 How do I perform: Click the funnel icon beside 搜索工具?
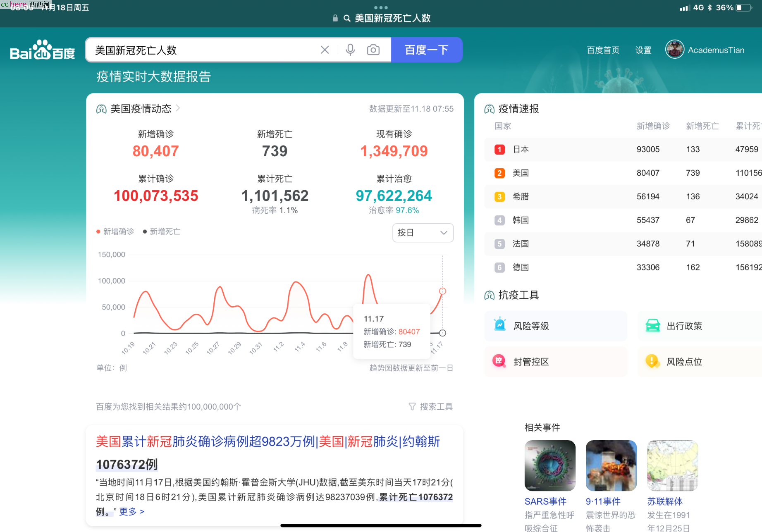coord(412,407)
